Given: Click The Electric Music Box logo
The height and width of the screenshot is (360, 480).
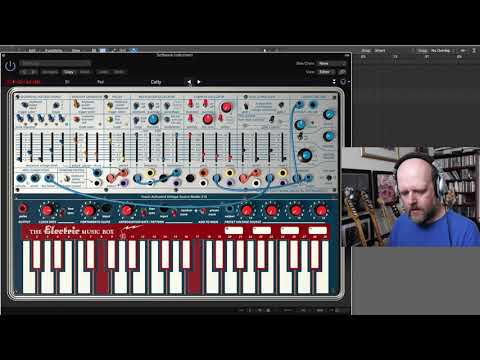Looking at the screenshot, I should coord(72,231).
